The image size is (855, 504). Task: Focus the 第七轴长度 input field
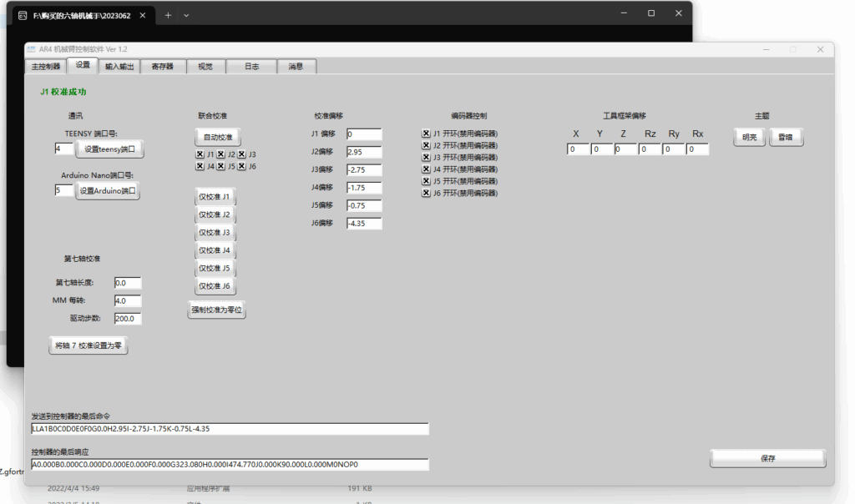point(128,283)
